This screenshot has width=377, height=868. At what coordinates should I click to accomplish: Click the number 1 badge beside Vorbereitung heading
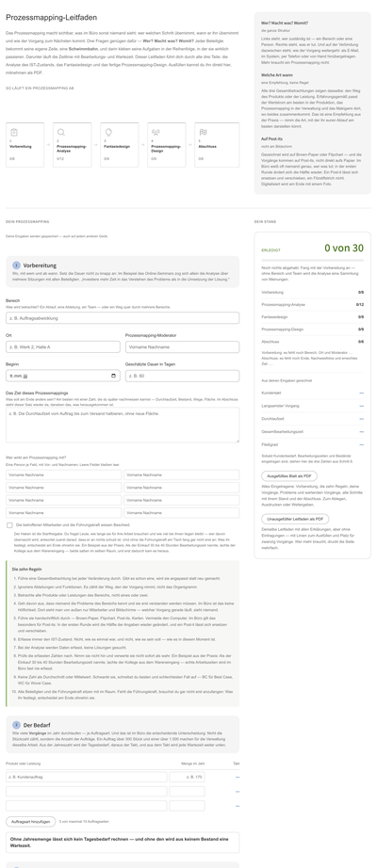(17, 265)
